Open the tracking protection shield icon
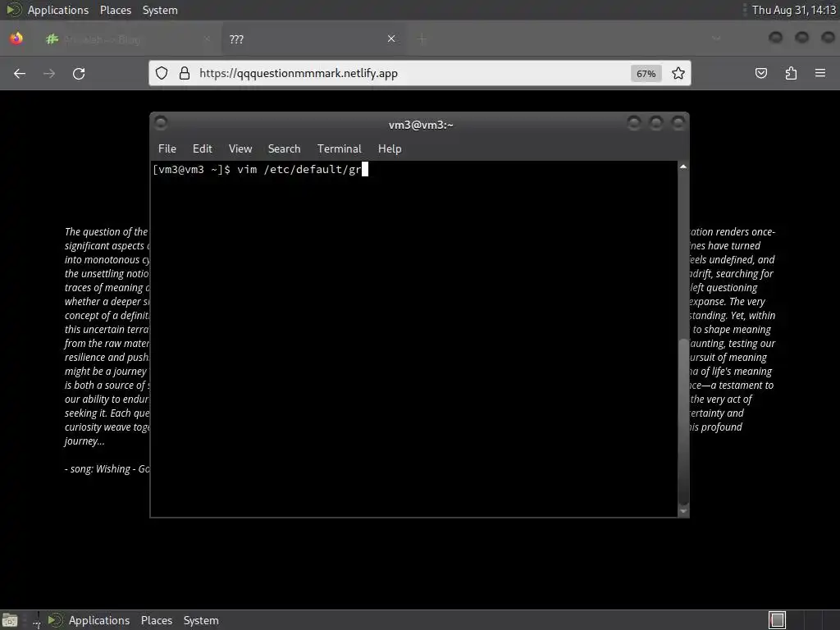840x630 pixels. coord(162,73)
